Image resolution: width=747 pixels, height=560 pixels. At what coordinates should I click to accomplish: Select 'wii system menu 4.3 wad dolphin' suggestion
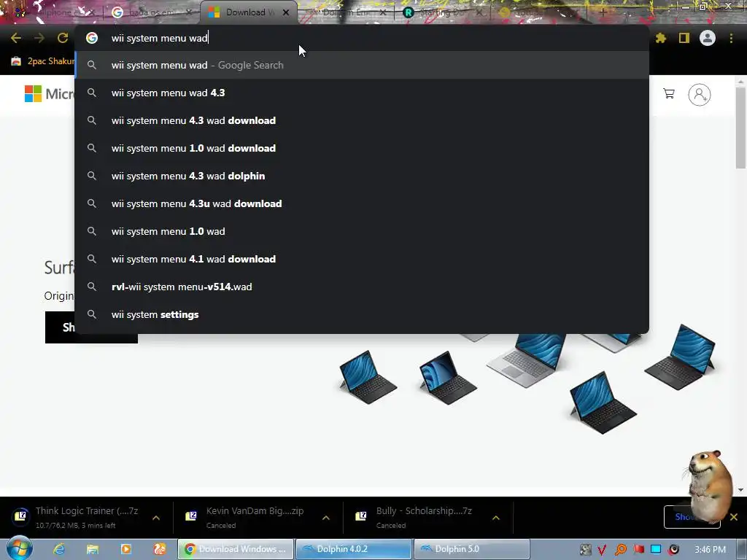[x=362, y=176]
